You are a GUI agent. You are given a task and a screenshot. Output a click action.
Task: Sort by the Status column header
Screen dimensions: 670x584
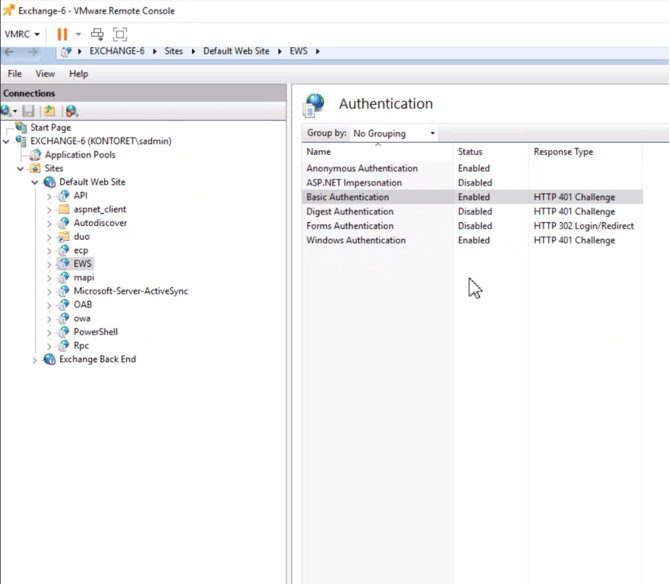pos(470,152)
